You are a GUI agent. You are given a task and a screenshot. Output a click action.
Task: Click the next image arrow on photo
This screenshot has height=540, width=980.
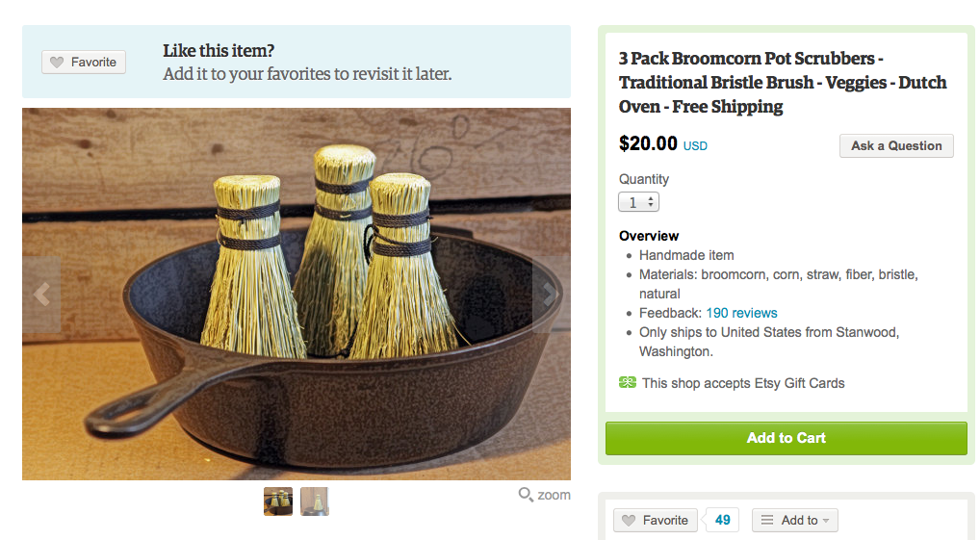click(x=550, y=295)
